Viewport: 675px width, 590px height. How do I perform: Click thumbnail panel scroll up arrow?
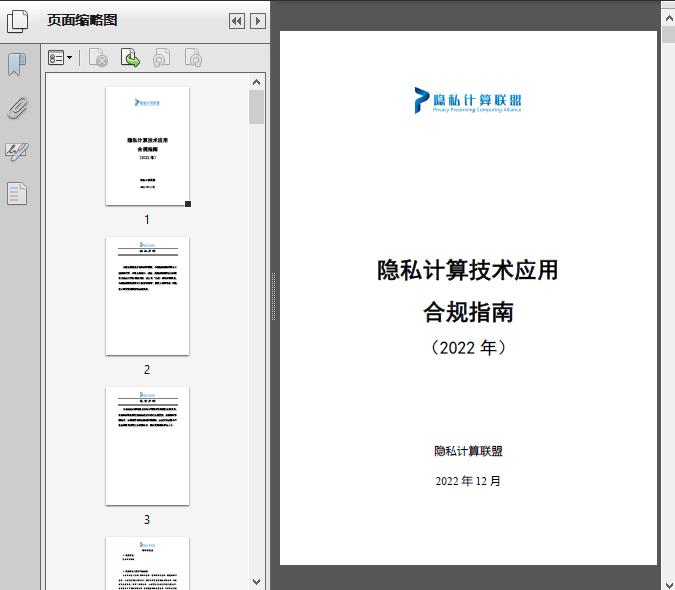coord(257,82)
